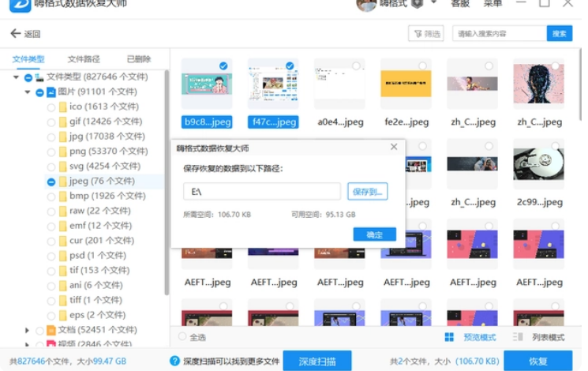Viewport: 588px width, 371px height.
Task: Open the fe2e...jpeg yellow thumbnail
Action: click(x=406, y=84)
